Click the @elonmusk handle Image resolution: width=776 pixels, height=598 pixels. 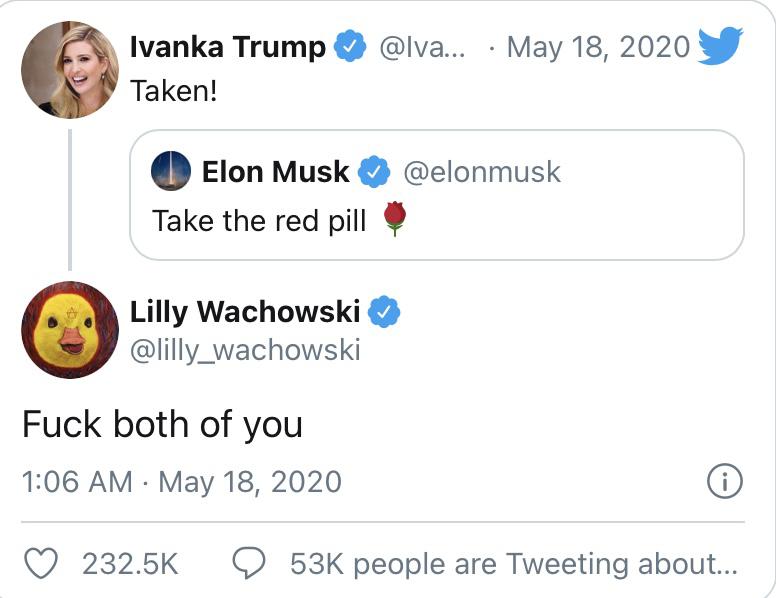[482, 172]
